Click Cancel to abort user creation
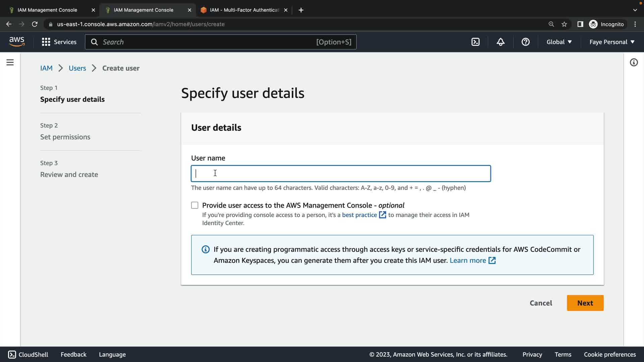Viewport: 644px width, 362px height. [541, 303]
